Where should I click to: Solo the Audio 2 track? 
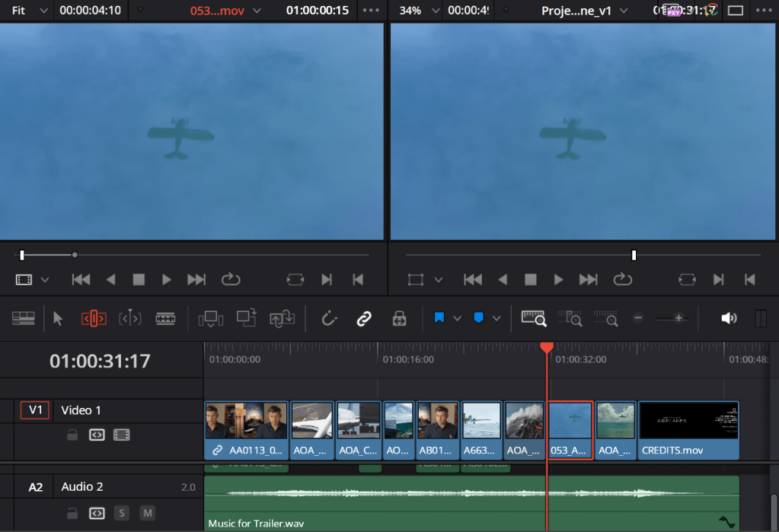pyautogui.click(x=121, y=514)
